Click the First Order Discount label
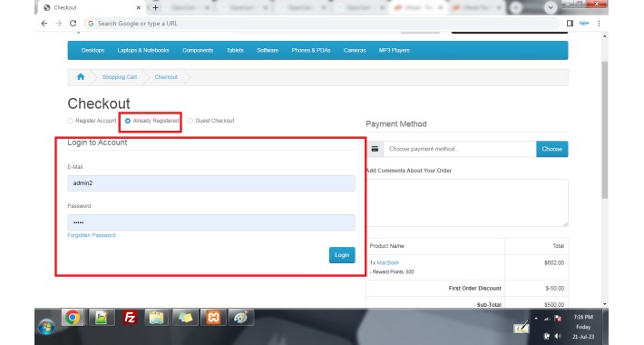644x345 pixels. (474, 288)
